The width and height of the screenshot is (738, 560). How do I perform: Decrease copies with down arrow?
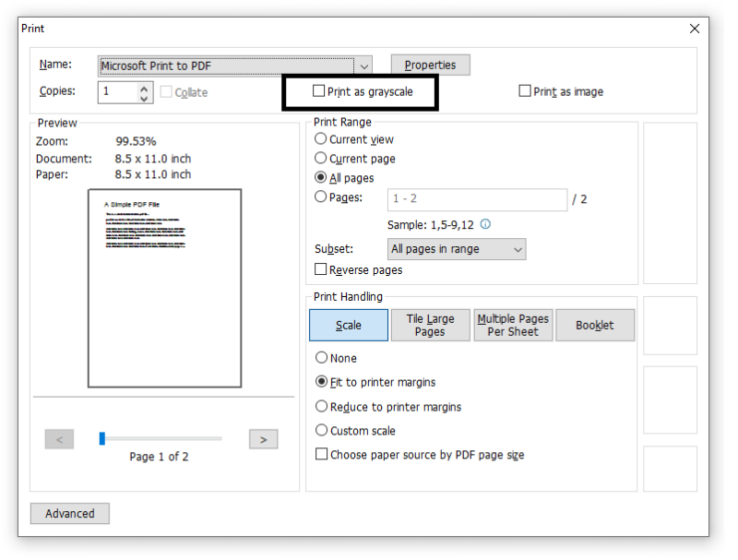pyautogui.click(x=144, y=98)
